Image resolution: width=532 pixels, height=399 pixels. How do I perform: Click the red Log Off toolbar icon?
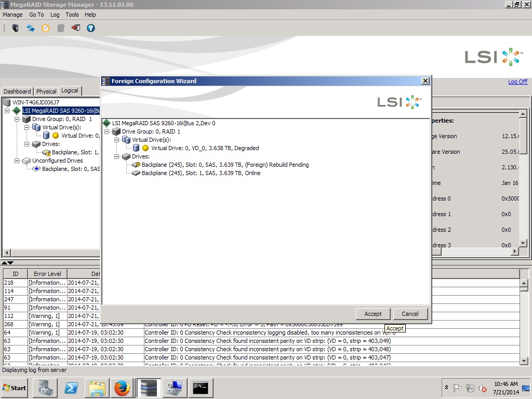[x=76, y=28]
